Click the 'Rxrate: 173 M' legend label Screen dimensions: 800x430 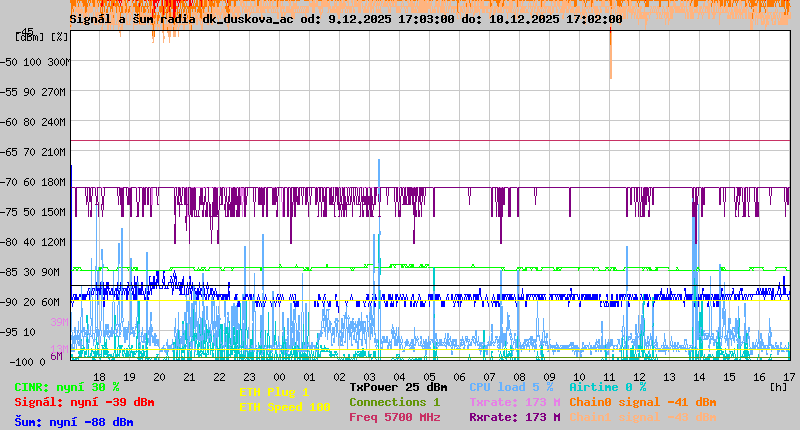[515, 417]
